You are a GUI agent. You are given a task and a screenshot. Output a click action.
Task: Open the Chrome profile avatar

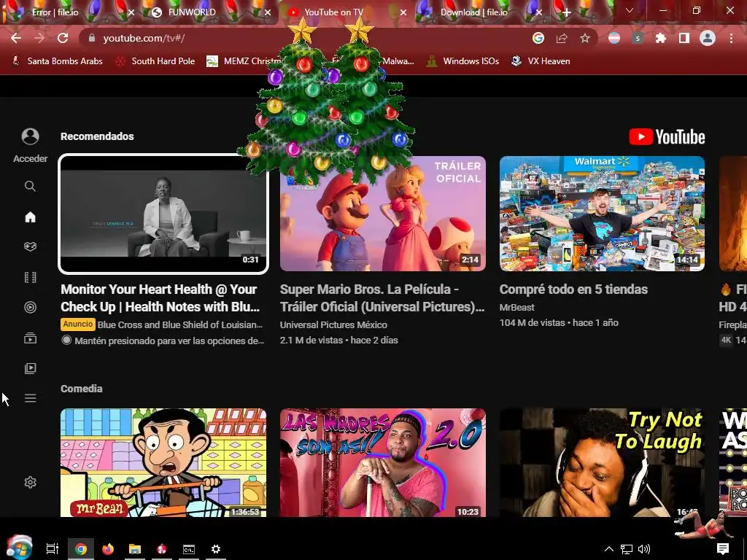tap(708, 38)
